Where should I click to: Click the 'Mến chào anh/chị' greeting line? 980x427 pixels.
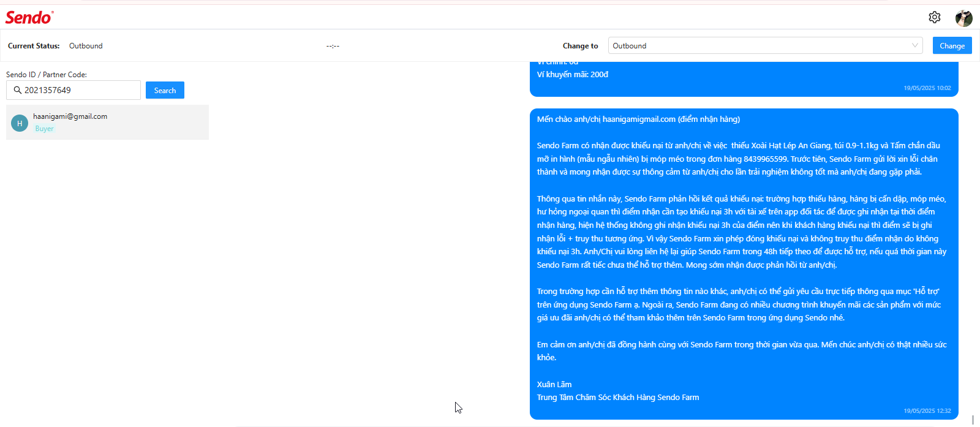[x=638, y=119]
